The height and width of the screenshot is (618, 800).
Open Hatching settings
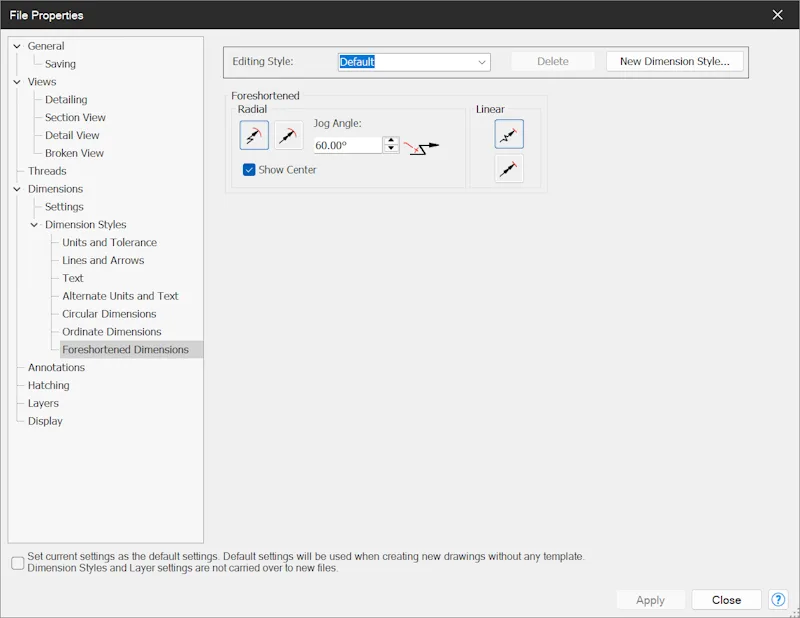pyautogui.click(x=48, y=385)
